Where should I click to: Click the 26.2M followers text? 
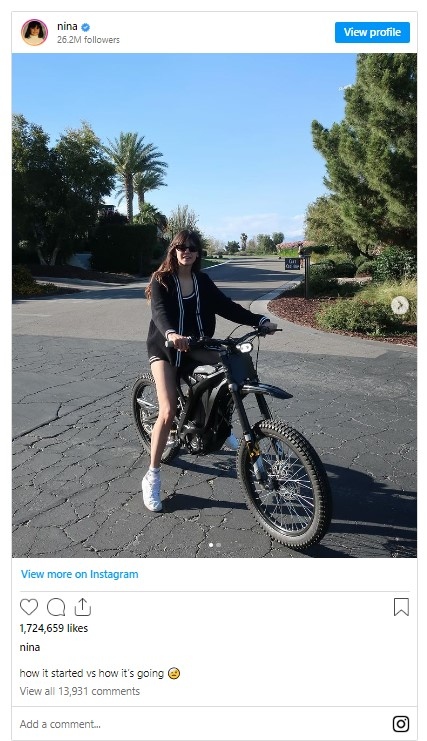pos(88,40)
